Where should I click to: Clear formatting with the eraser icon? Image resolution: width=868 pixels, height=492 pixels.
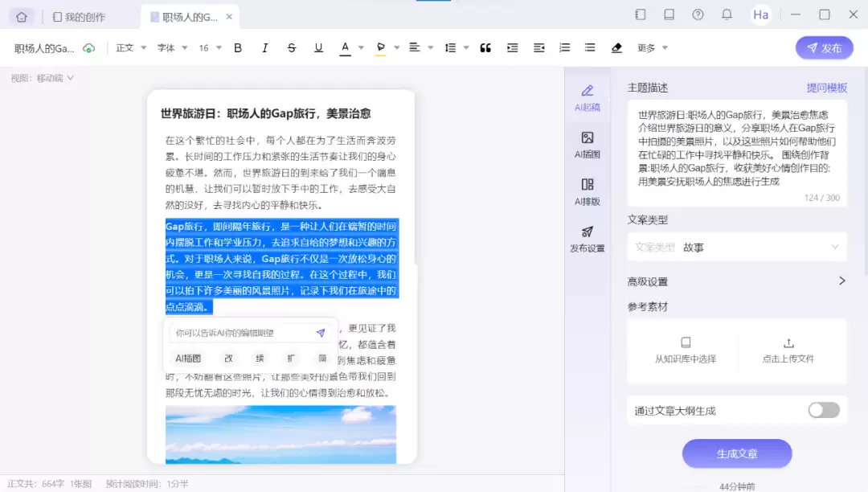coord(616,47)
